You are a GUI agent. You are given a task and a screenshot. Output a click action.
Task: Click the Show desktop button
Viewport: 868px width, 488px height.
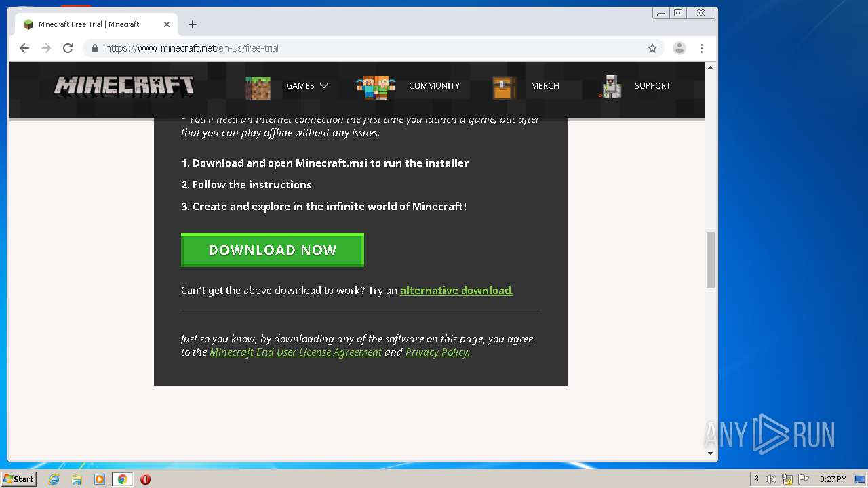pos(861,479)
